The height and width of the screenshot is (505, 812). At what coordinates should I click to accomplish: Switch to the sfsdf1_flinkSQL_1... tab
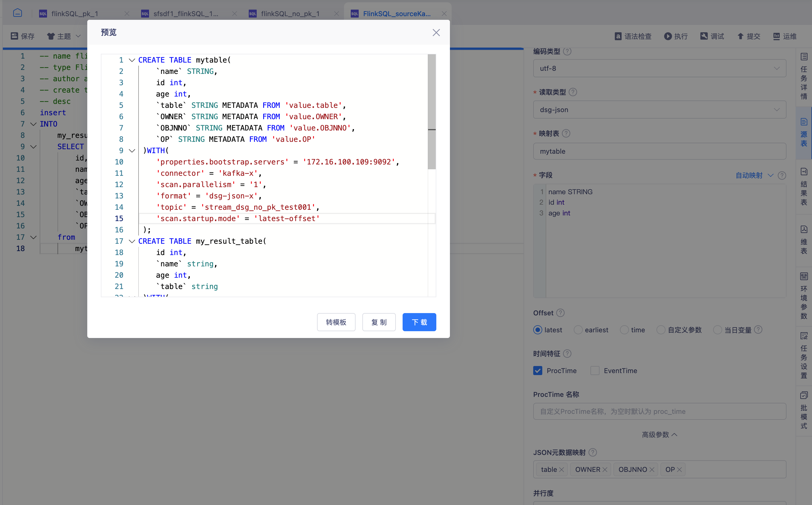[x=186, y=14]
